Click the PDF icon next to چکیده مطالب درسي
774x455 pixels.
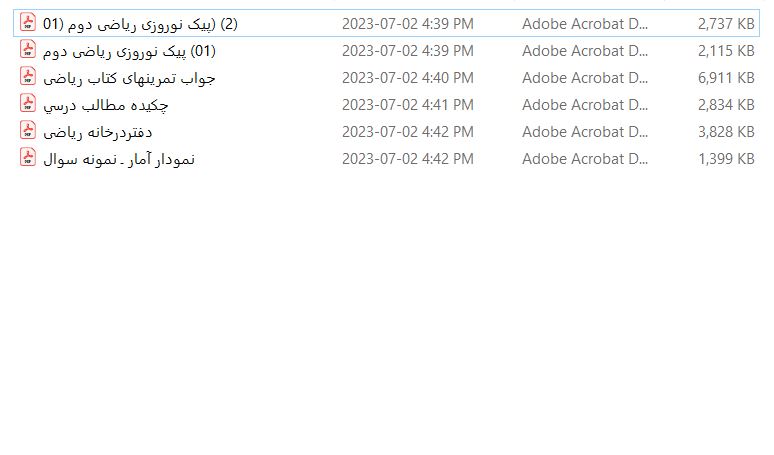(x=28, y=104)
